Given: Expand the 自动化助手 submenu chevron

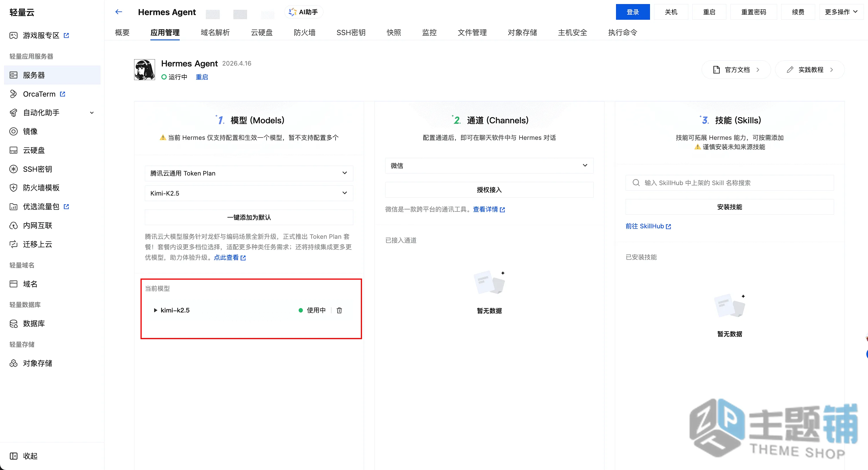Looking at the screenshot, I should click(92, 113).
